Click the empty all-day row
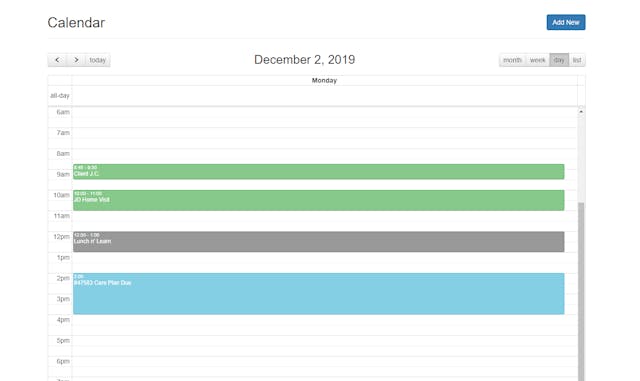 (x=324, y=96)
